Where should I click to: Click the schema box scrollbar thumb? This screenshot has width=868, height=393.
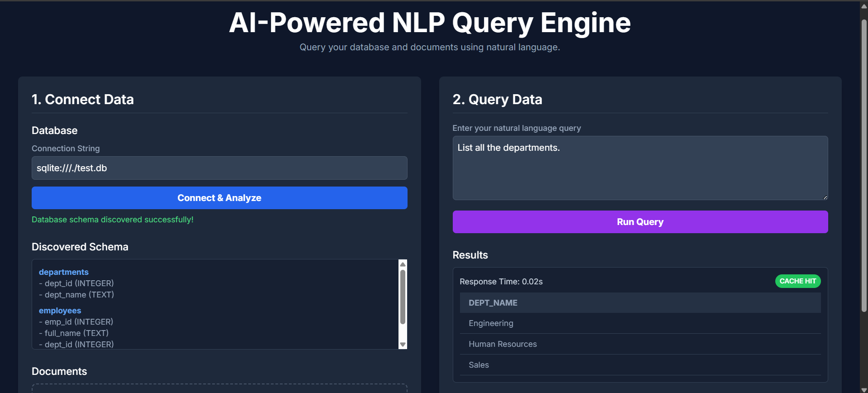(x=403, y=297)
